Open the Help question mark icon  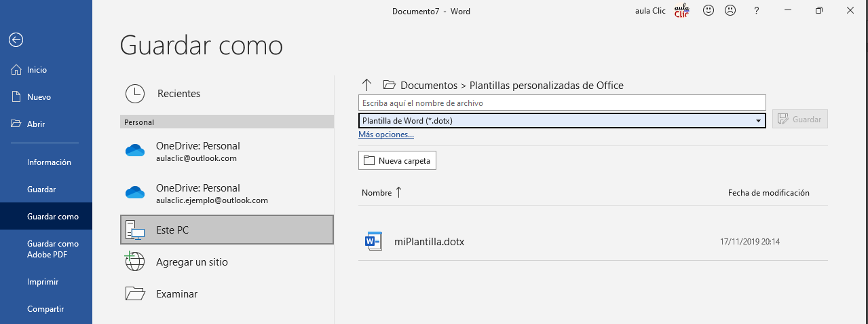pos(756,11)
